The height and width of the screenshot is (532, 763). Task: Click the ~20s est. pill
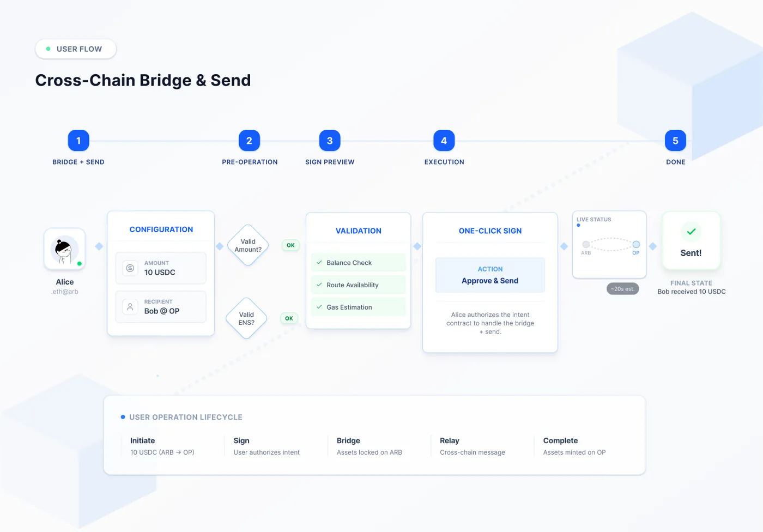tap(622, 289)
